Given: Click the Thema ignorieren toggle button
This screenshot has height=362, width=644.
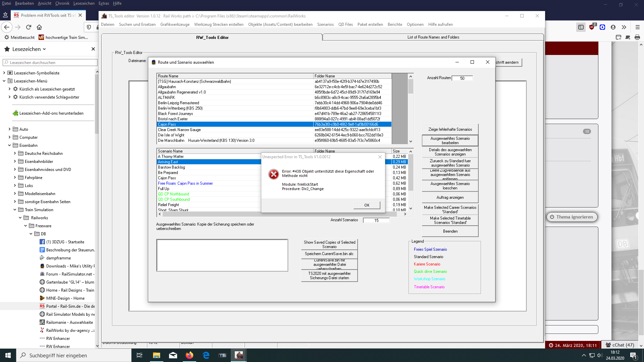Looking at the screenshot, I should tap(572, 217).
